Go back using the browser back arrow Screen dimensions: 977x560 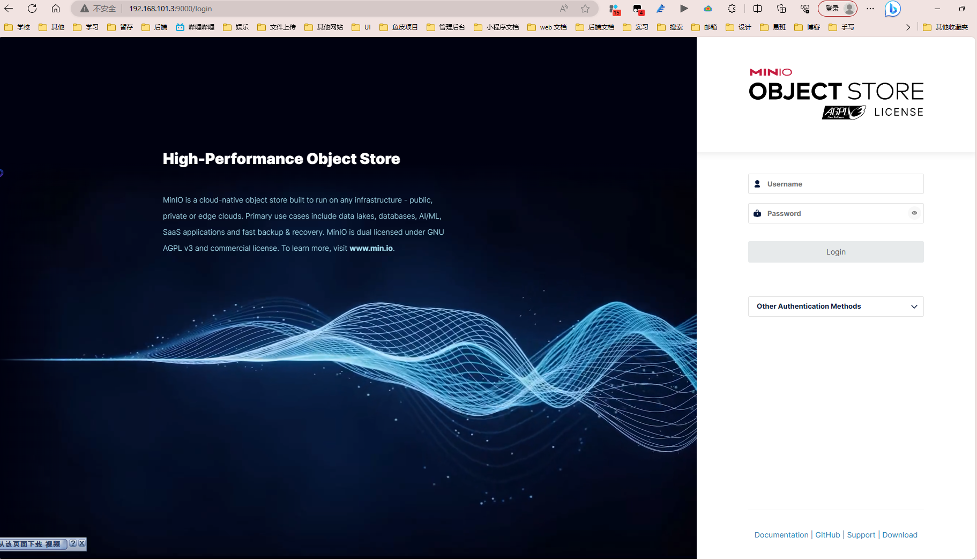coord(9,9)
